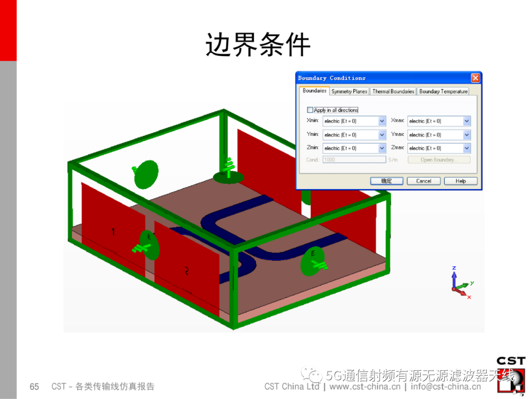Screen dimensions: 532x399
Task: Expand the Ymax electric boundary dropdown
Action: 467,134
